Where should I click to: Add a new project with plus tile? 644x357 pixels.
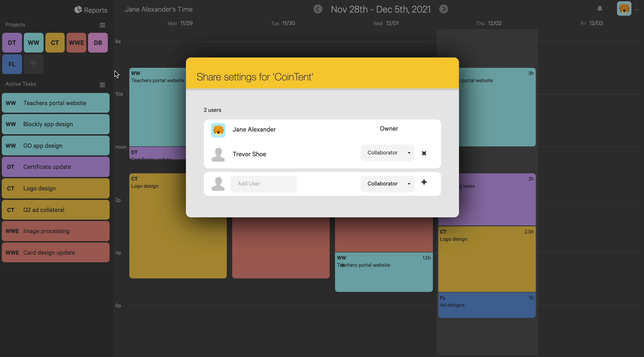pyautogui.click(x=33, y=64)
